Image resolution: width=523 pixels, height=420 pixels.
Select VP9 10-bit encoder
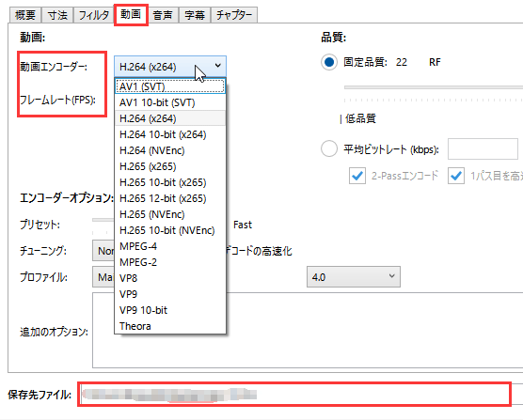(x=170, y=310)
